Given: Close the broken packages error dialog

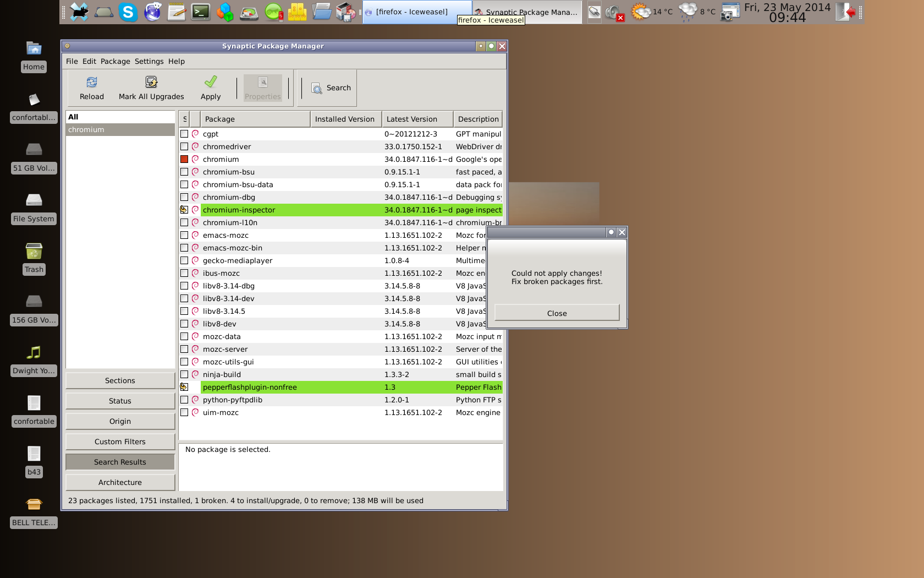Looking at the screenshot, I should tap(557, 313).
